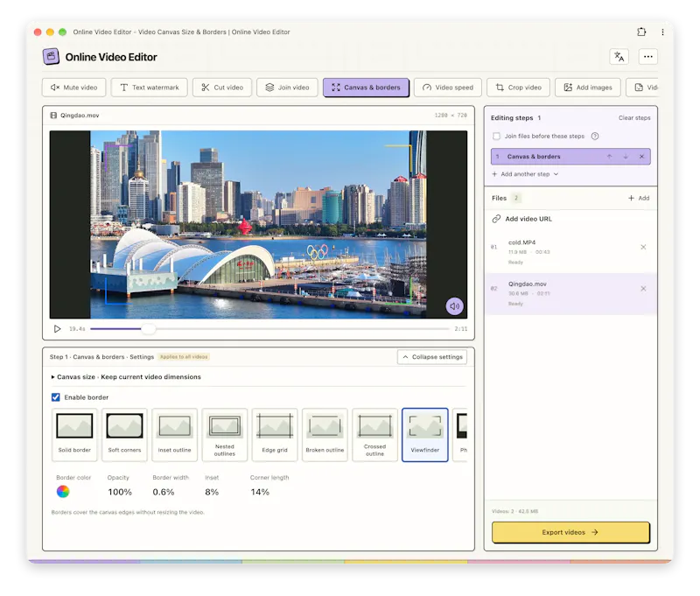Open the Crop video tool
Image resolution: width=700 pixels, height=596 pixels.
(x=518, y=88)
